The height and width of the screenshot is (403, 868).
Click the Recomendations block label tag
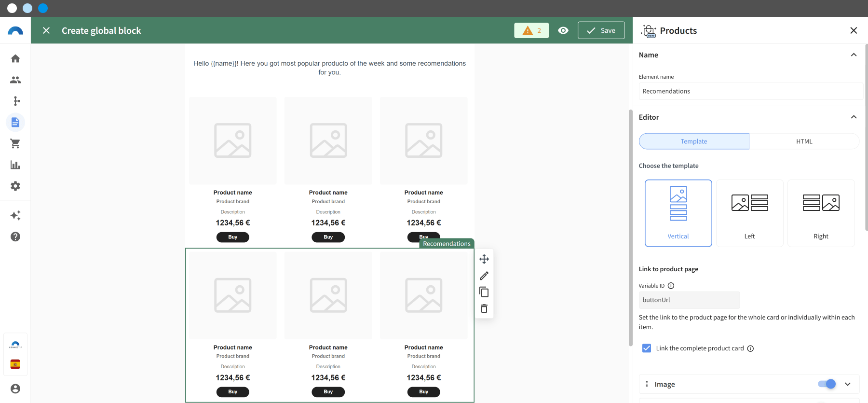tap(447, 244)
